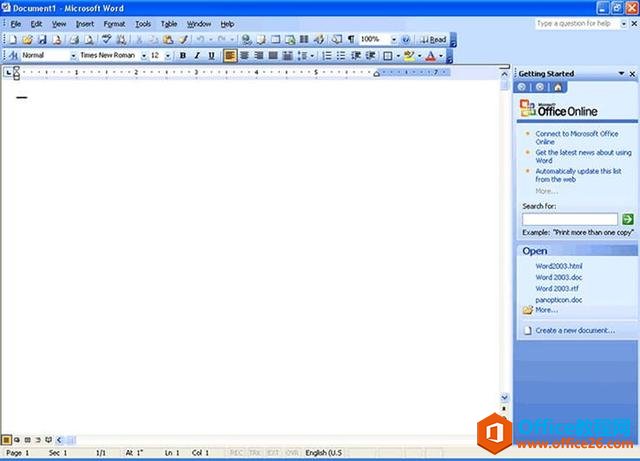Click the Bullets list icon

341,56
